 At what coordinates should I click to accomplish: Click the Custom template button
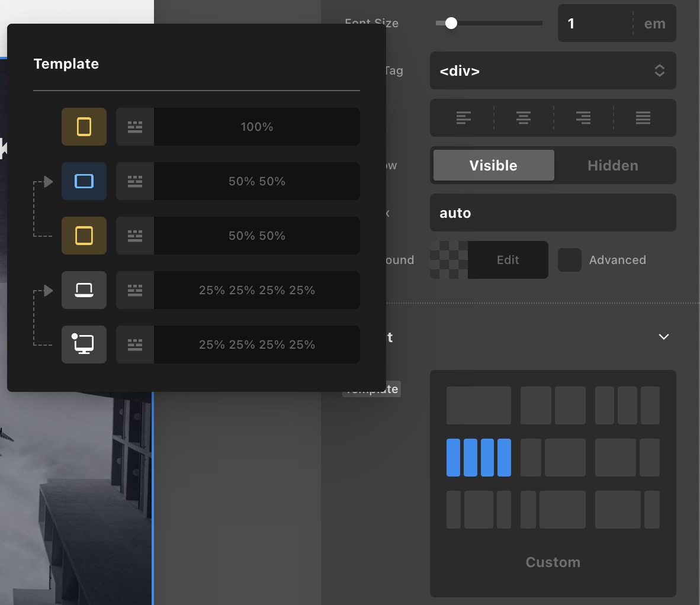click(x=553, y=562)
